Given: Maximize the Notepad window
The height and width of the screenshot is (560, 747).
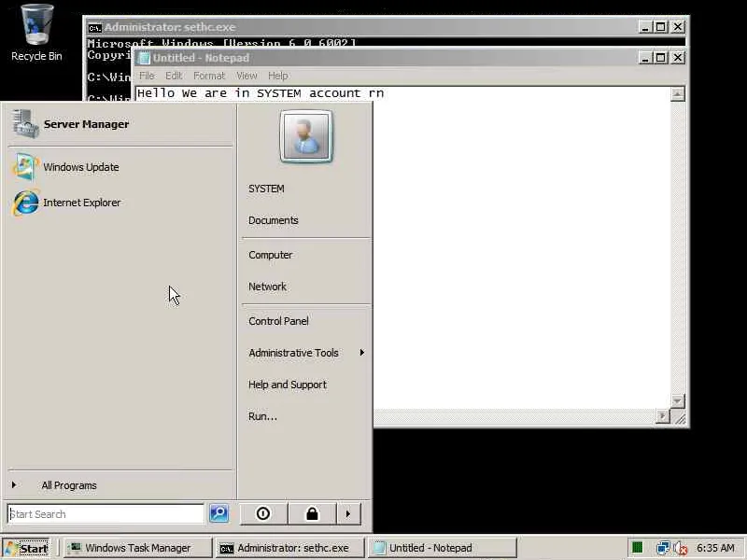Looking at the screenshot, I should pyautogui.click(x=660, y=58).
